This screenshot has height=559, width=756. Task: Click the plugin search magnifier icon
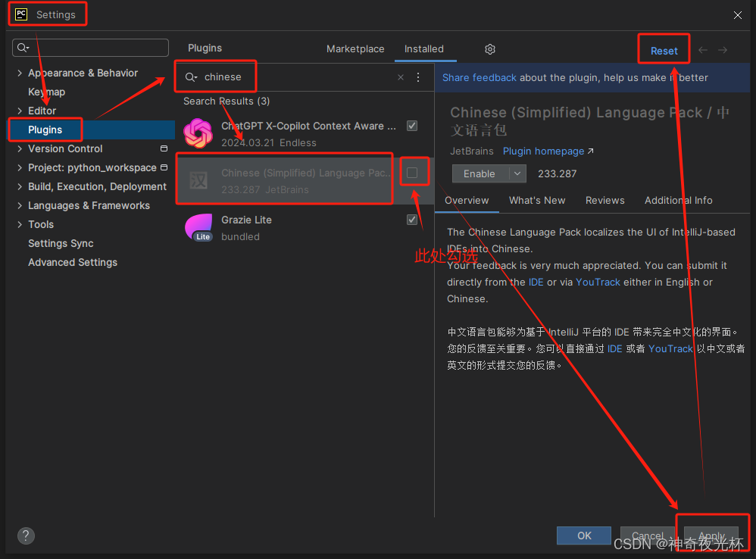click(191, 77)
